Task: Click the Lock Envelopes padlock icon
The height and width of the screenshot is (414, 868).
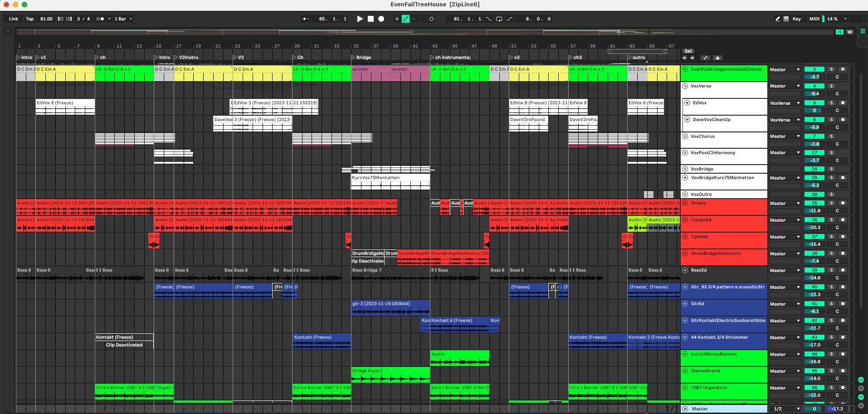Action: (x=717, y=58)
